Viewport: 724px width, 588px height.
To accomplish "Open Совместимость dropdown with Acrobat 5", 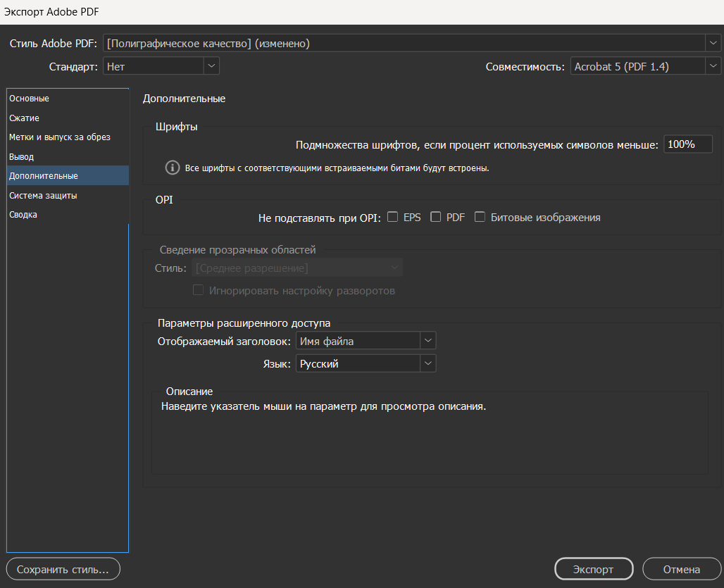I will [646, 66].
